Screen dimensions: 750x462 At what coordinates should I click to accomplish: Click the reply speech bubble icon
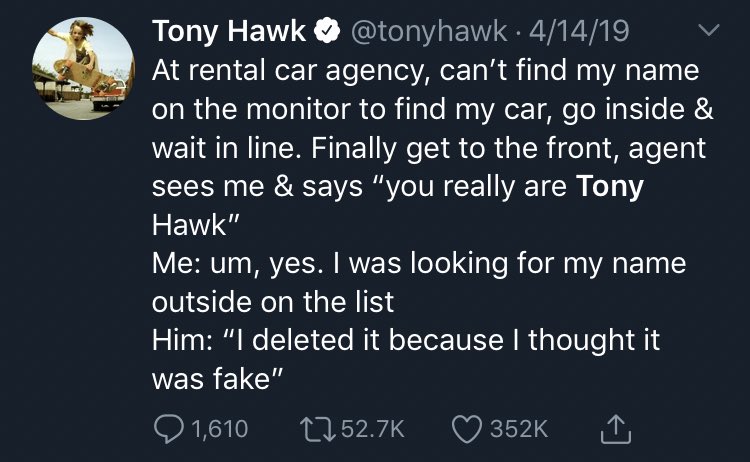click(168, 428)
